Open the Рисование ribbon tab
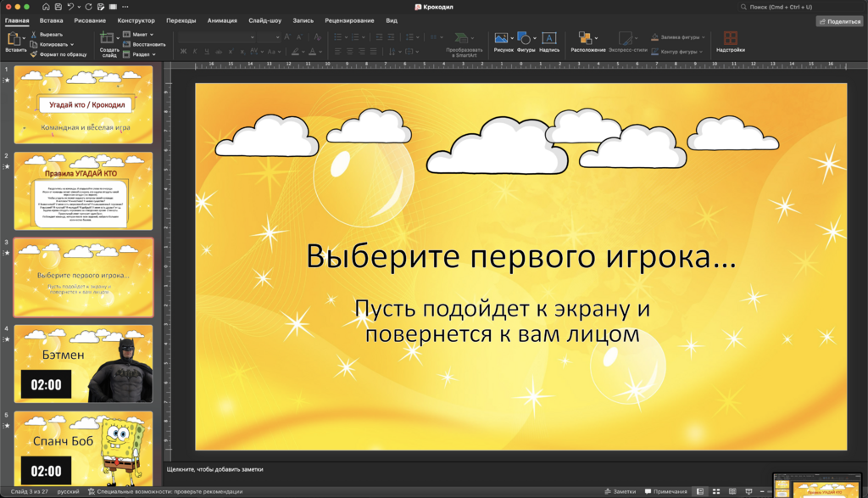Viewport: 868px width, 498px height. (x=90, y=20)
